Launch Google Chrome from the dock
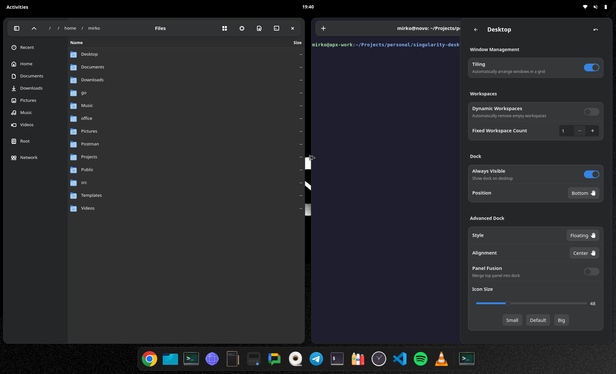The width and height of the screenshot is (616, 374). (x=149, y=359)
